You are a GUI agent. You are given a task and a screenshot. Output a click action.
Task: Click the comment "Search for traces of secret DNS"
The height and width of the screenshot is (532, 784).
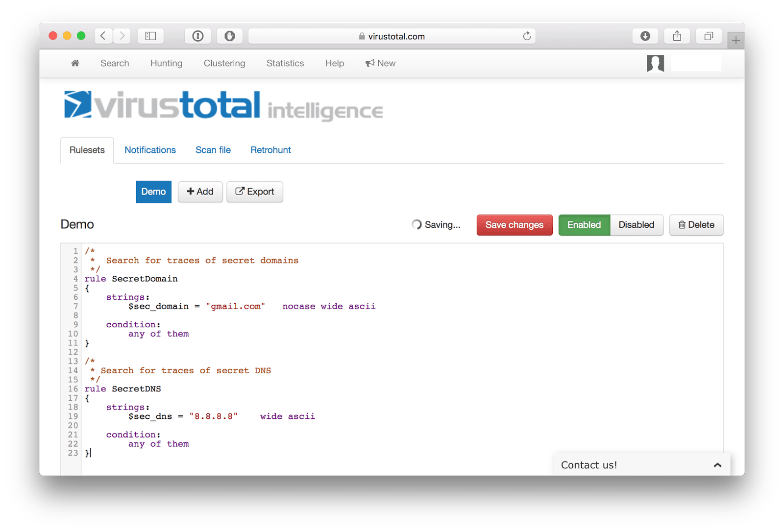pos(186,371)
